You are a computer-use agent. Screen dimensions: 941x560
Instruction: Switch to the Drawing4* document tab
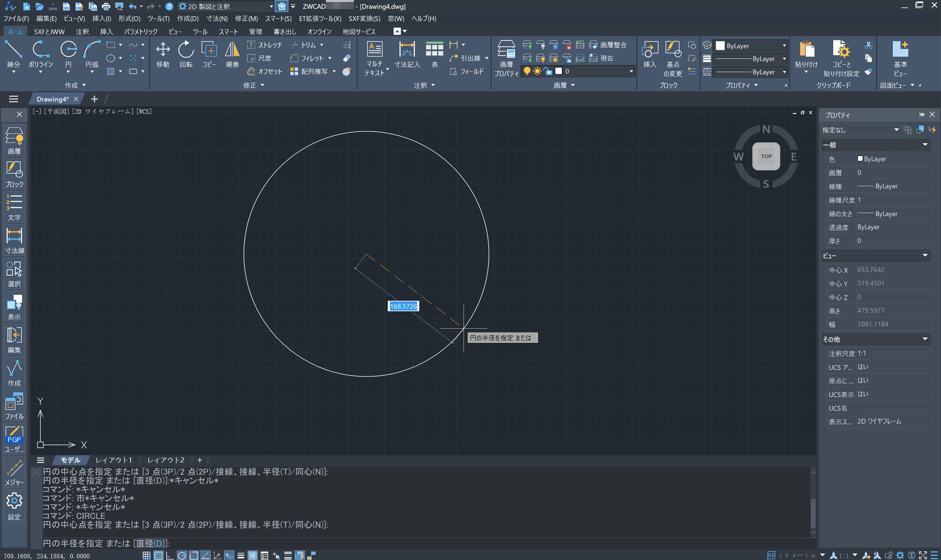pos(52,99)
